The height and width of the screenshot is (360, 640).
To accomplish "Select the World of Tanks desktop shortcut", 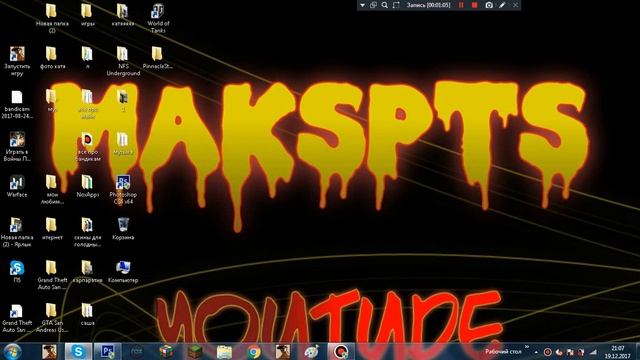I will point(158,18).
